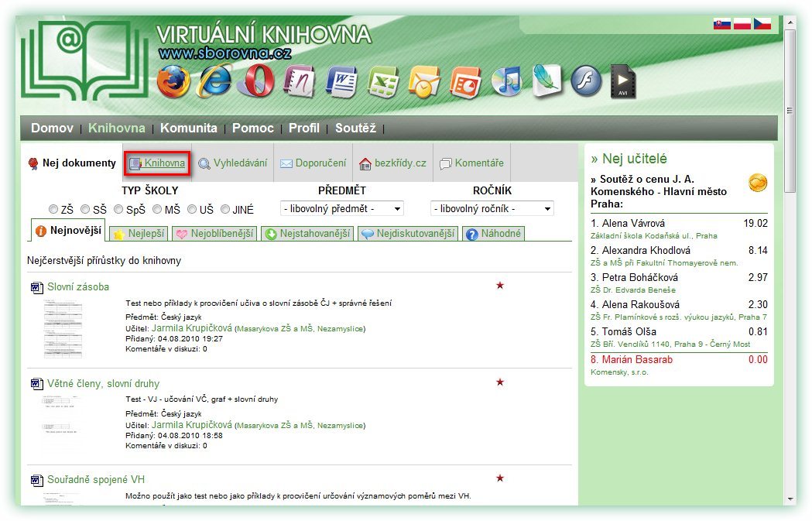Click the Word document icon in the header
812x521 pixels.
tap(342, 82)
